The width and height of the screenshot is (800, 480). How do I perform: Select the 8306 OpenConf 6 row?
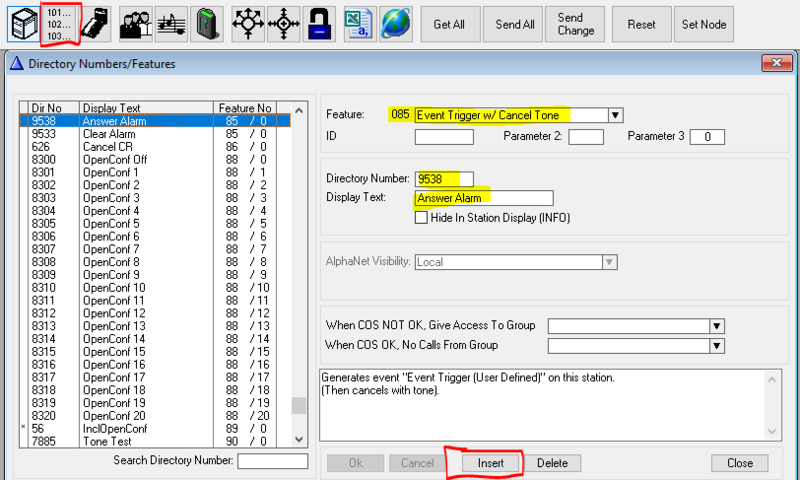coord(156,236)
